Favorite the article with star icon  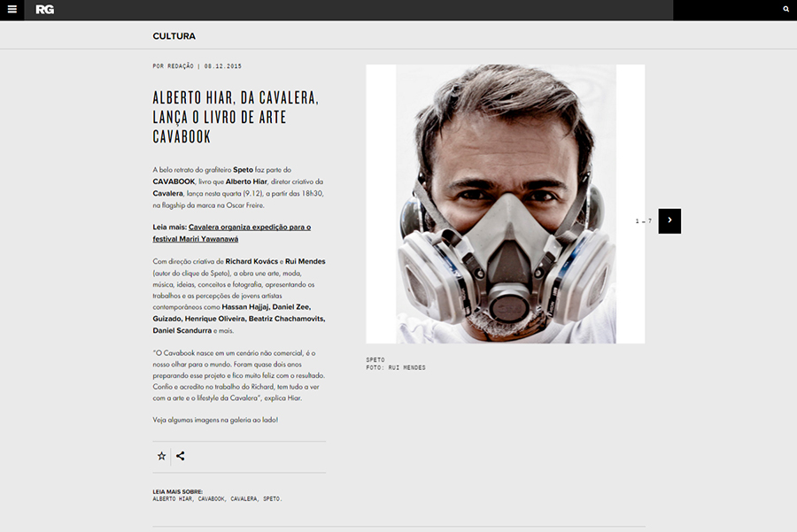tap(162, 456)
